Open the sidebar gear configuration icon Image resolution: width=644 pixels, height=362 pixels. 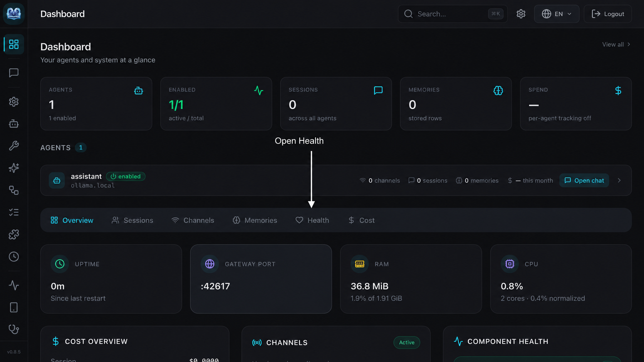14,102
